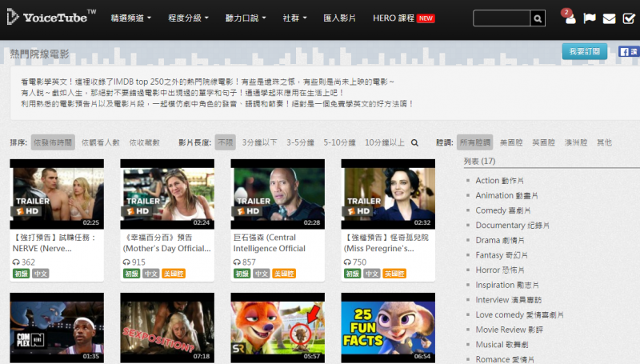The height and width of the screenshot is (364, 640).
Task: Click the NEW badge beside HERO 課程
Action: (x=426, y=18)
